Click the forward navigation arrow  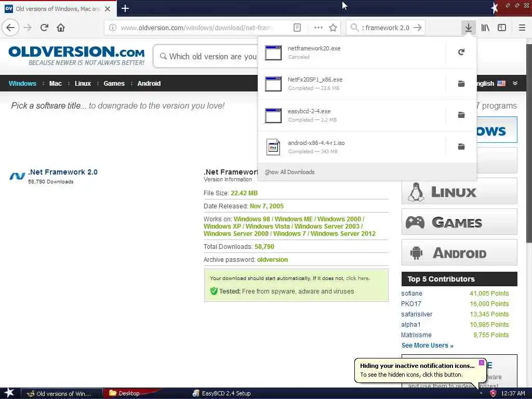pyautogui.click(x=28, y=28)
